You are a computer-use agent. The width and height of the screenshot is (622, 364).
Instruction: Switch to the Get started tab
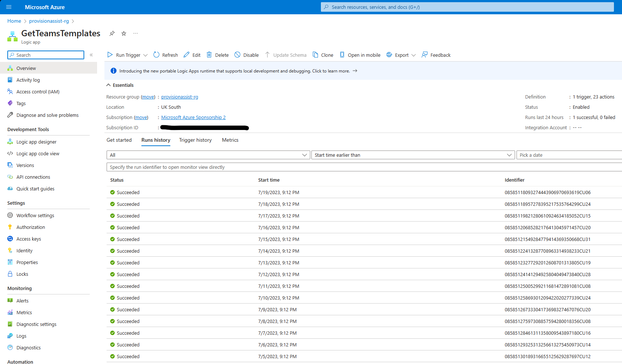tap(119, 140)
